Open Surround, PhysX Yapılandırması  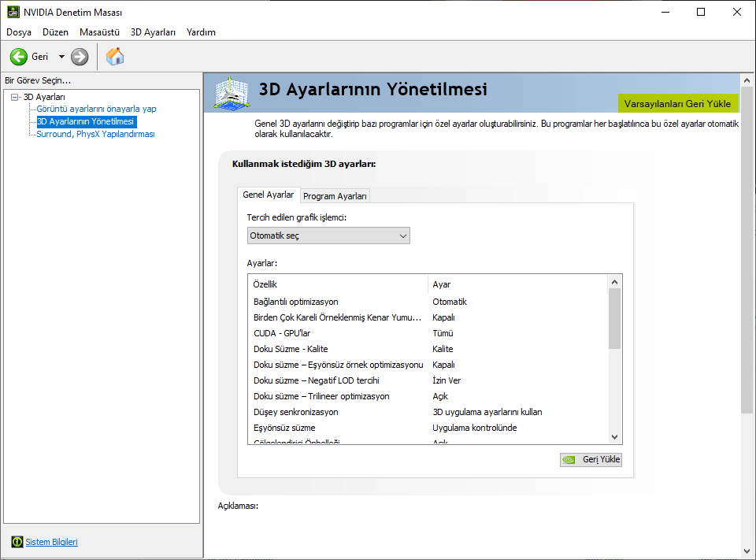point(95,134)
